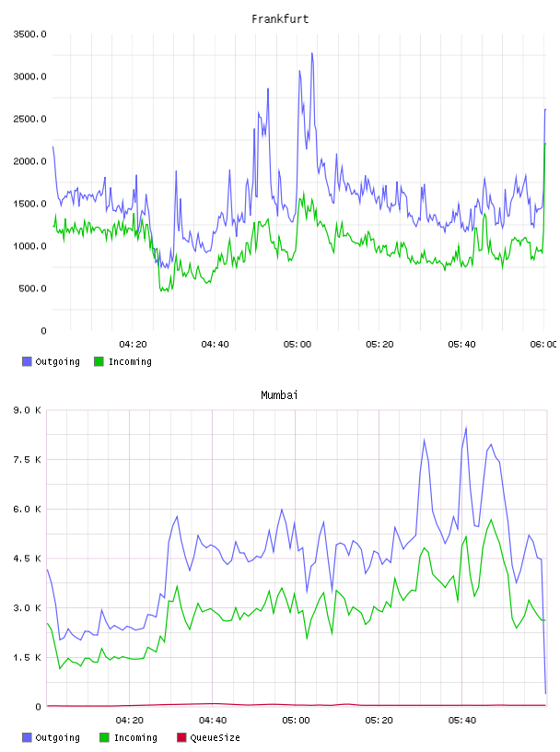The width and height of the screenshot is (560, 752).
Task: Click the 04:20 x-axis label in Mumbai chart
Action: coord(130,721)
